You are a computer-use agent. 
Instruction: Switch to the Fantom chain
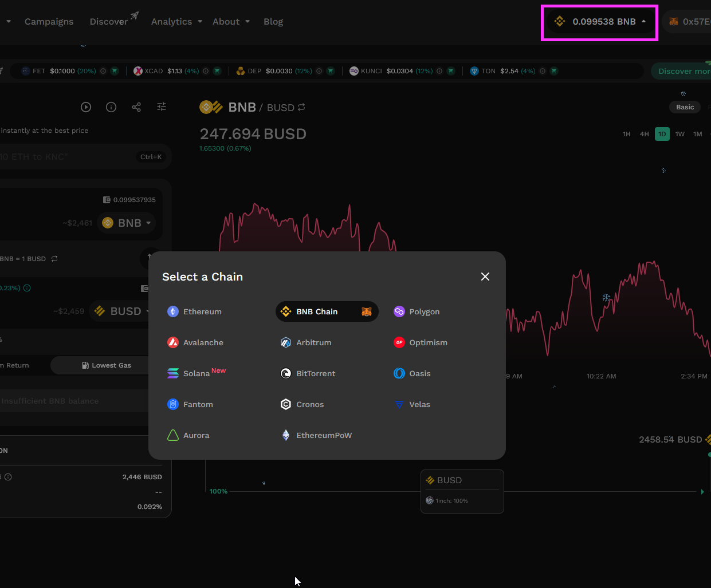coord(191,404)
